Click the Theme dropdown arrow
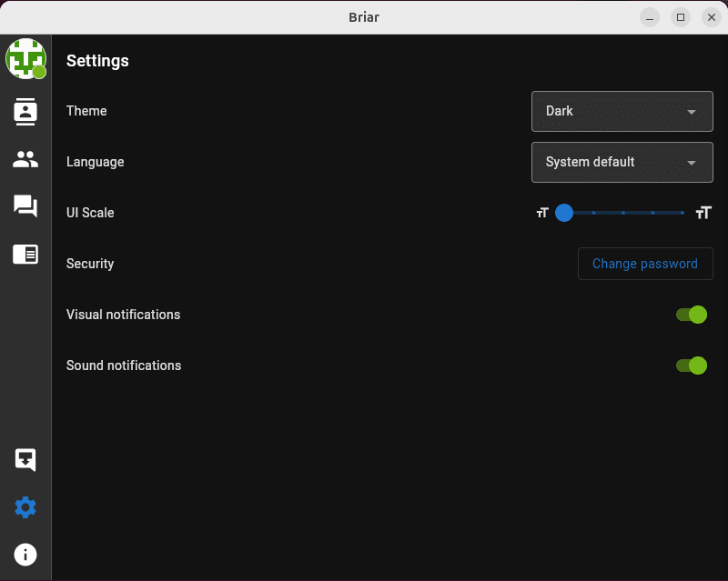The height and width of the screenshot is (581, 728). (692, 112)
